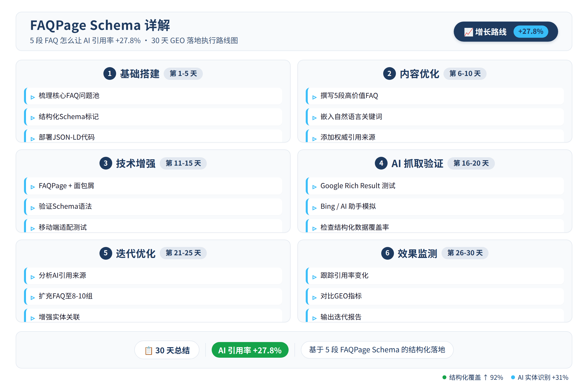Viewport: 588px width, 392px height.
Task: Click the 内容优化 heading
Action: click(419, 74)
